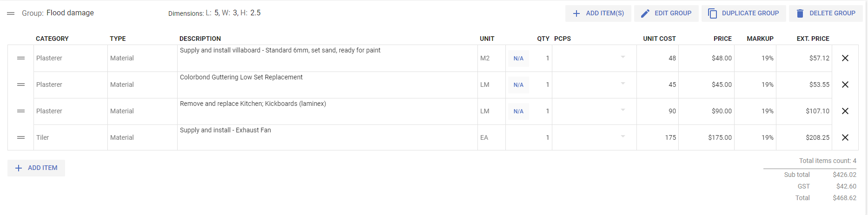Delete the Exhaust Fan row
The height and width of the screenshot is (215, 868).
click(x=845, y=137)
